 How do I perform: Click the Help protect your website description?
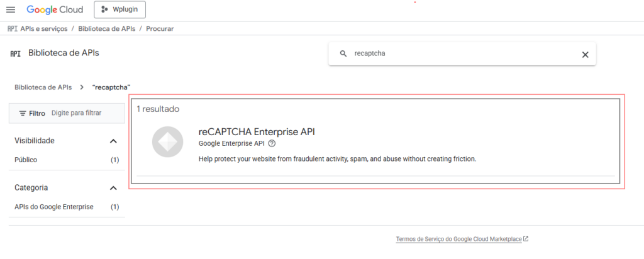tap(337, 159)
